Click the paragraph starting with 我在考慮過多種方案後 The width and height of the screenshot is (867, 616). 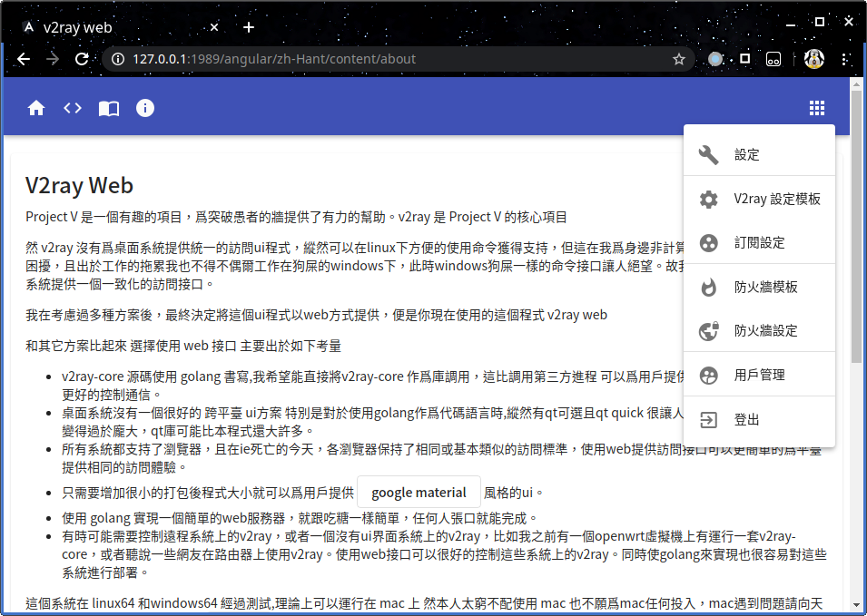(316, 315)
